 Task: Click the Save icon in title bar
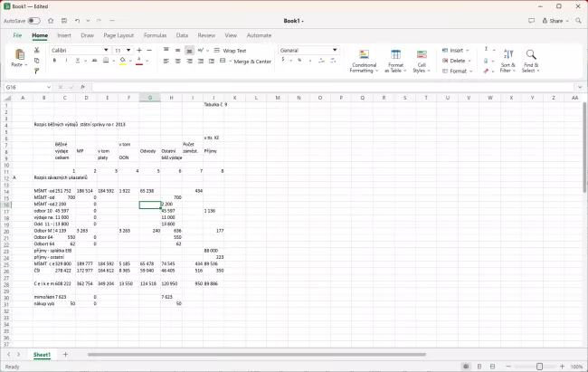[x=64, y=21]
